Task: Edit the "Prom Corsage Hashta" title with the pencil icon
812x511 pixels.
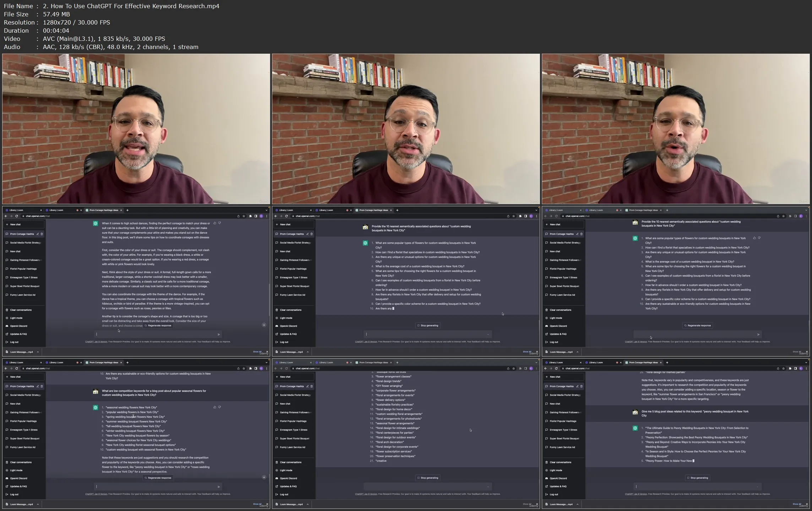Action: [x=38, y=234]
